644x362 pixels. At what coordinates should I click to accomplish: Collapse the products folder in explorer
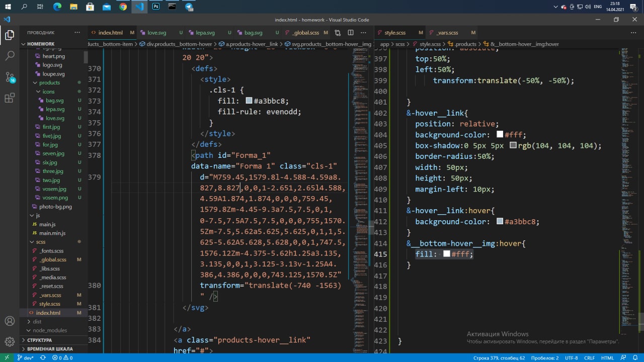49,82
